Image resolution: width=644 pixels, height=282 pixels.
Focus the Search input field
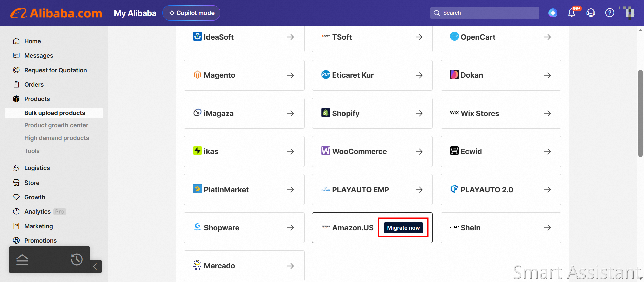[x=485, y=13]
